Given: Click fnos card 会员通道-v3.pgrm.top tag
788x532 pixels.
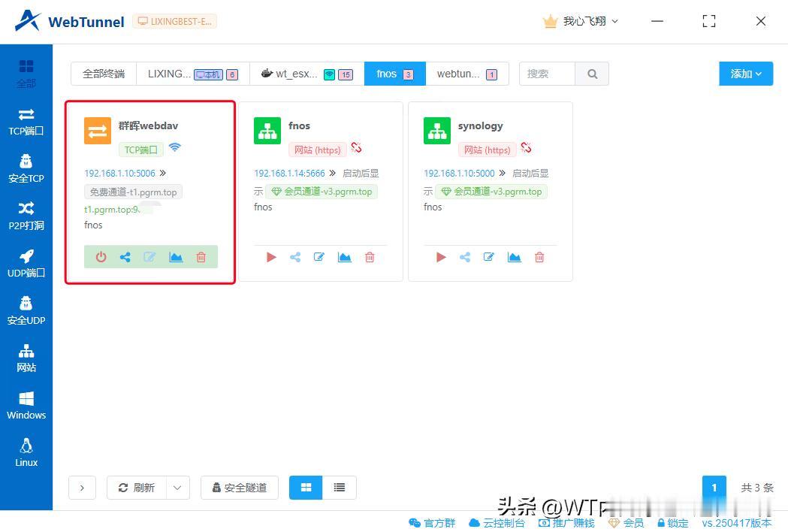Looking at the screenshot, I should [322, 192].
